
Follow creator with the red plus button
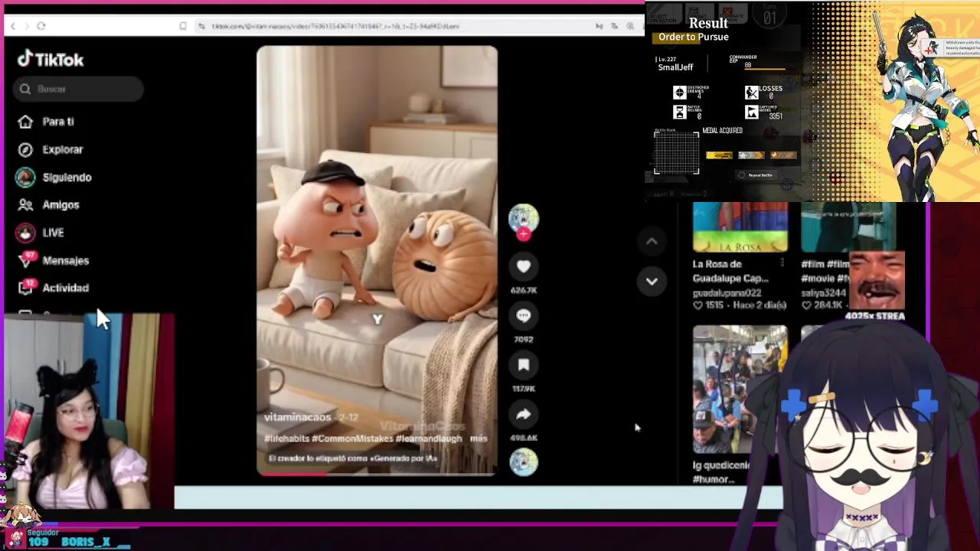pos(524,234)
